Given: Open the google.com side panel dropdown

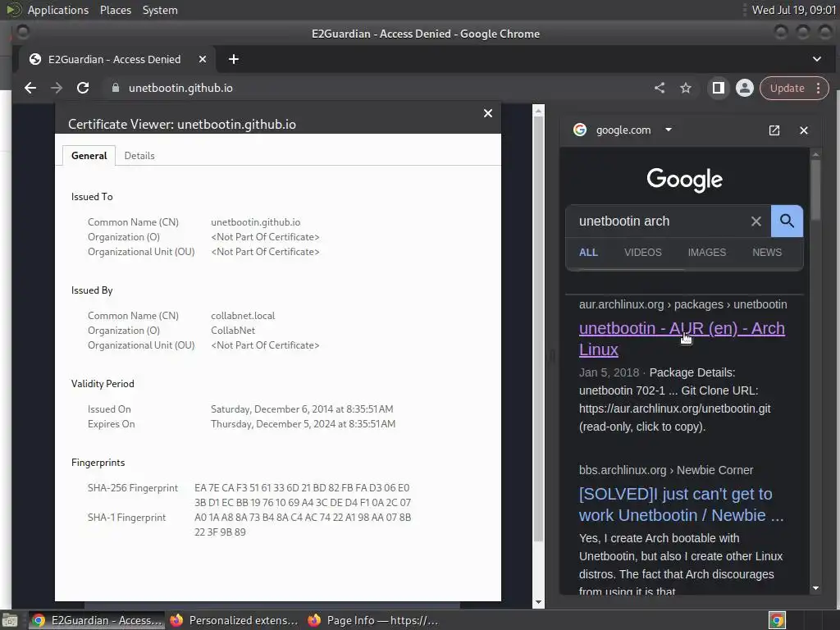Looking at the screenshot, I should point(669,130).
